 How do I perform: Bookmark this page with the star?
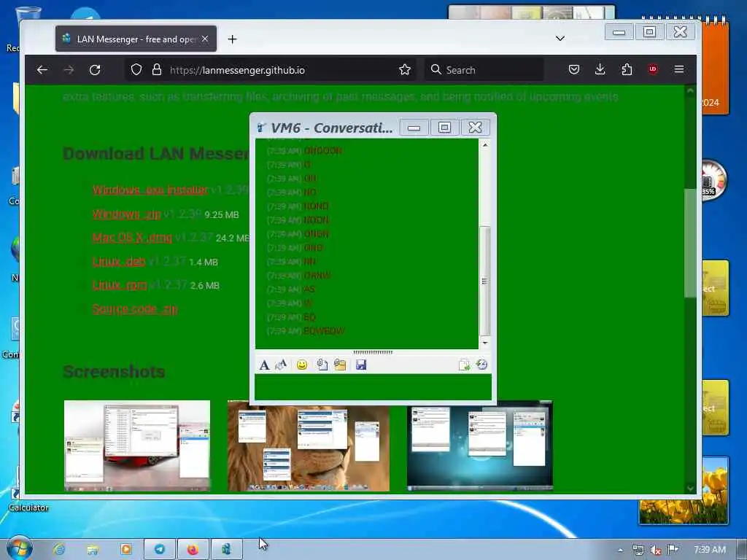tap(405, 70)
